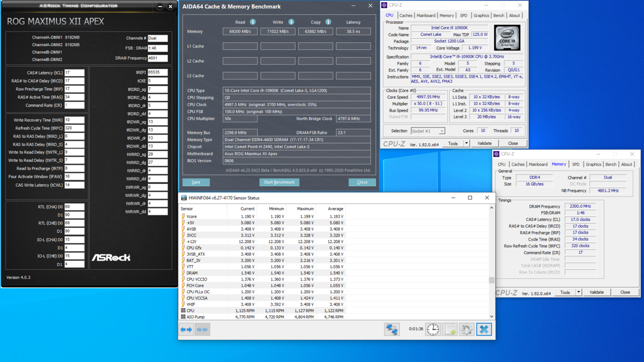The height and width of the screenshot is (362, 644).
Task: Click Validate in the lower CPU-Z Memory window
Action: pyautogui.click(x=597, y=292)
